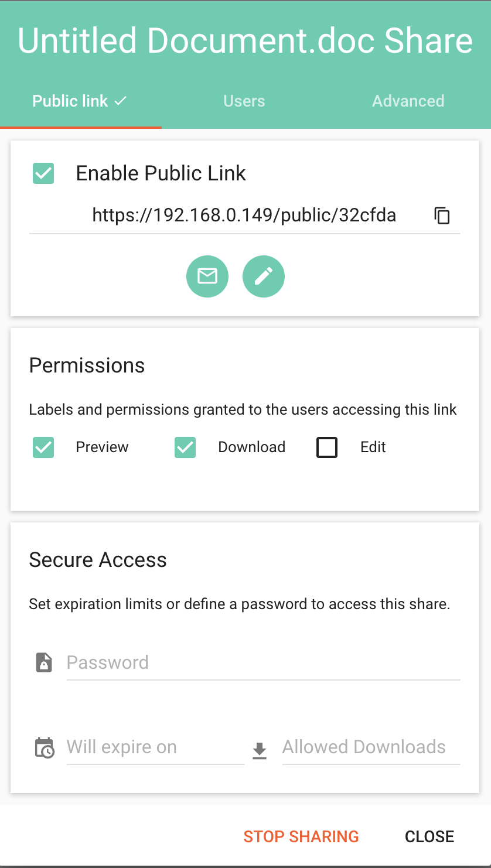The image size is (491, 868).
Task: Edit the link with pencil icon
Action: tap(264, 276)
